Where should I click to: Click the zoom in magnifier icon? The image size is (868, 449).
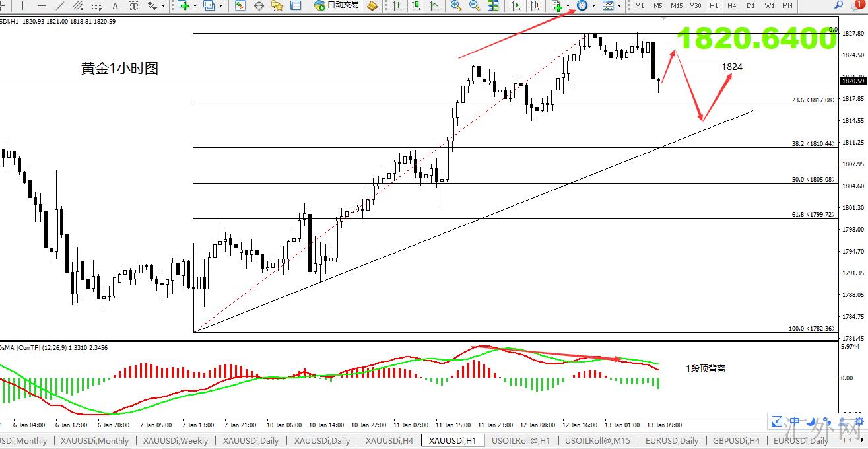pos(455,5)
